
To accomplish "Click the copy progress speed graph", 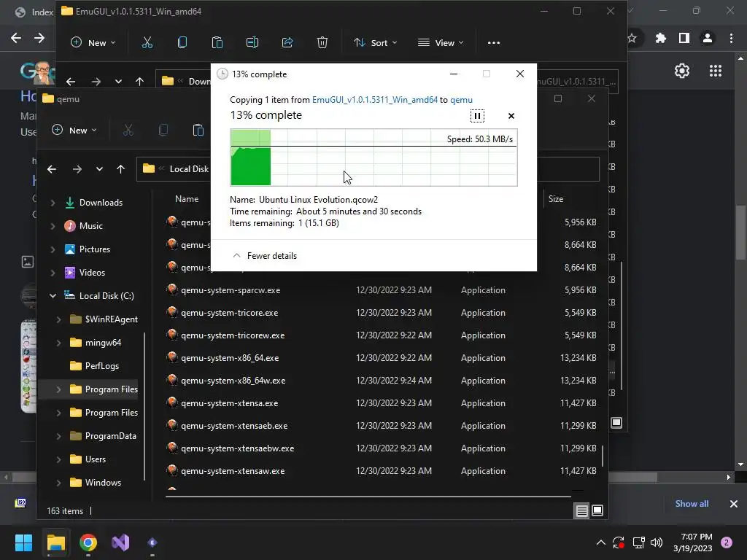I will point(373,157).
